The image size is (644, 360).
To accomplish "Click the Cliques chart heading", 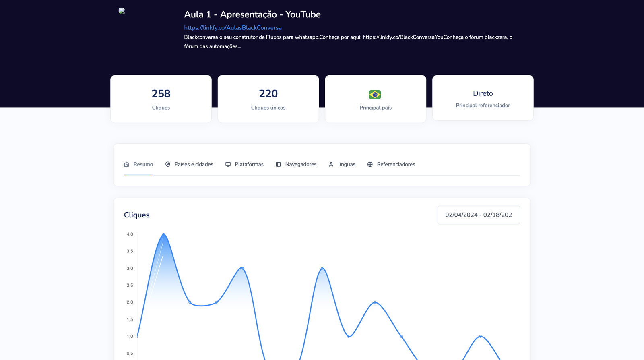I will click(x=136, y=215).
